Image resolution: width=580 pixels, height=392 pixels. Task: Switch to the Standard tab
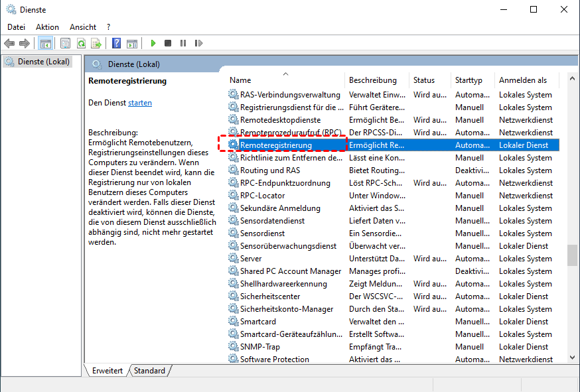(149, 371)
